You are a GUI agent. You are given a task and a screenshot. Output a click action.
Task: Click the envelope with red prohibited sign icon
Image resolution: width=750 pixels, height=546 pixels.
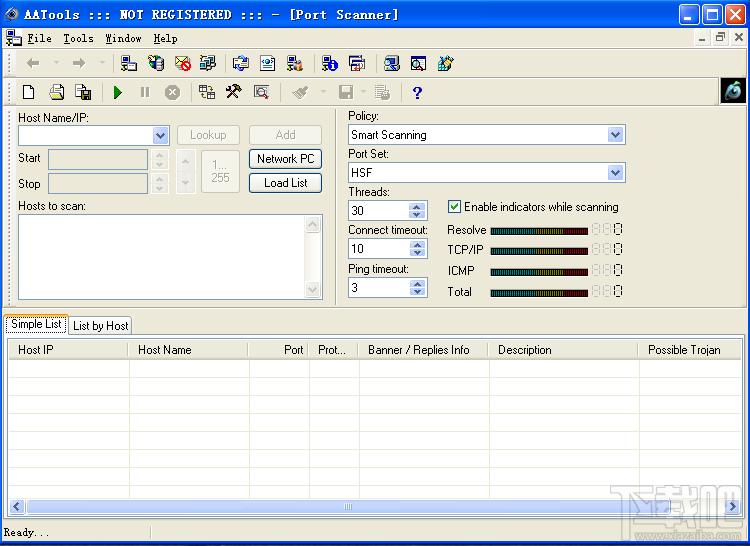182,63
